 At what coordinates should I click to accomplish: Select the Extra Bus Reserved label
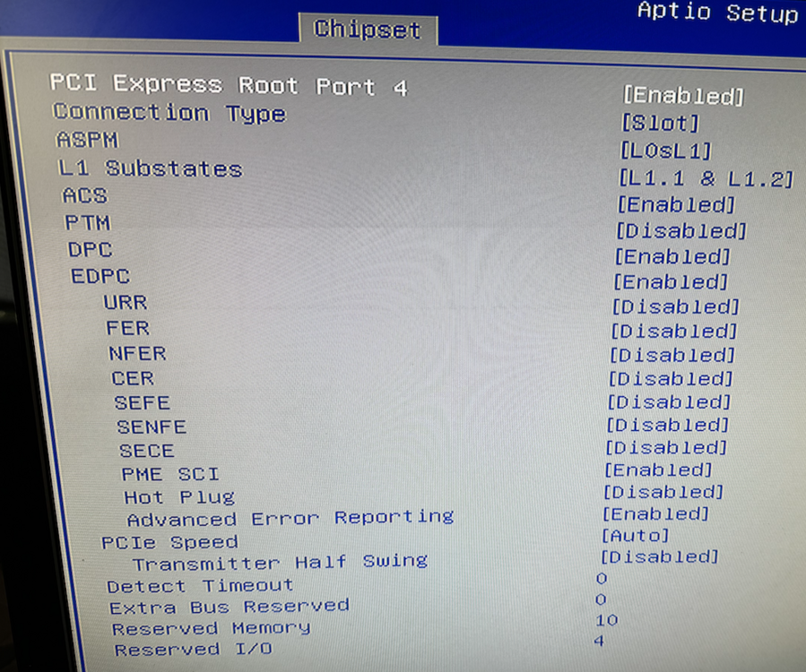230,607
